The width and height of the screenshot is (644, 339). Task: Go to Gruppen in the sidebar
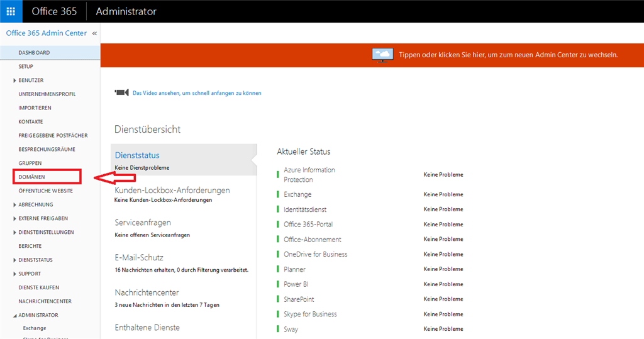click(30, 163)
